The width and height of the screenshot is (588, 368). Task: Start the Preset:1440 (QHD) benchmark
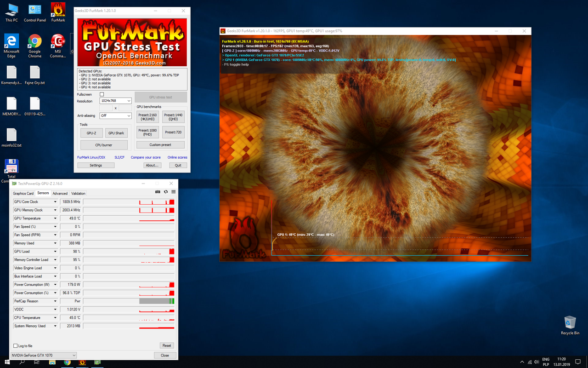pos(173,117)
